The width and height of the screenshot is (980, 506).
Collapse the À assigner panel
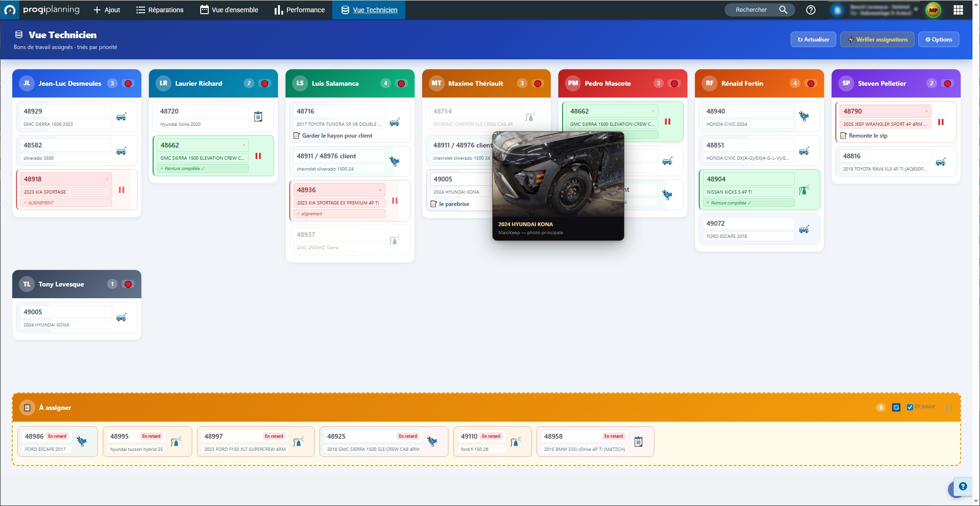coord(948,408)
